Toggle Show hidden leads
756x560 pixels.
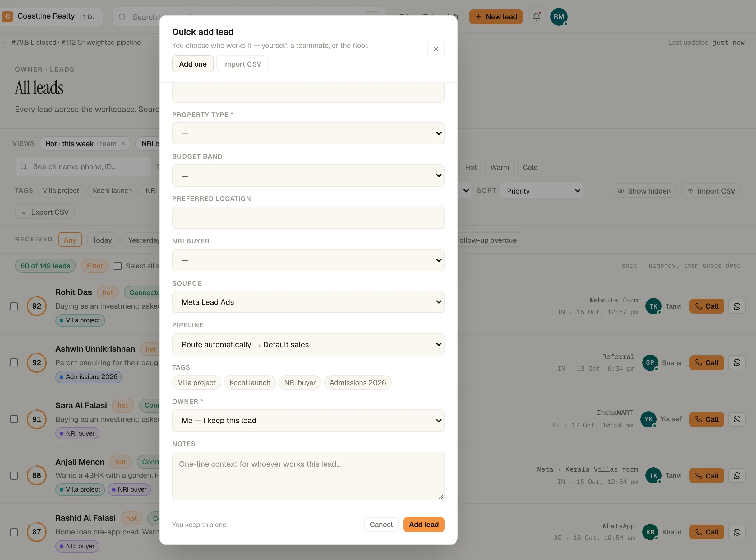(x=643, y=191)
